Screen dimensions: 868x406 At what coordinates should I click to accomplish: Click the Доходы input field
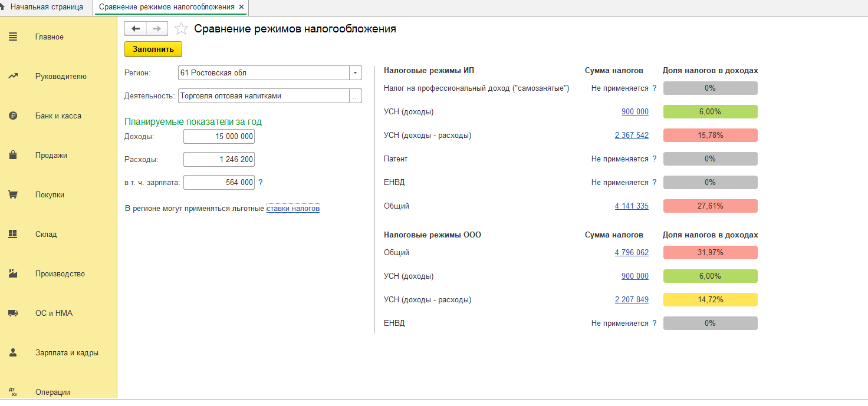(x=219, y=137)
